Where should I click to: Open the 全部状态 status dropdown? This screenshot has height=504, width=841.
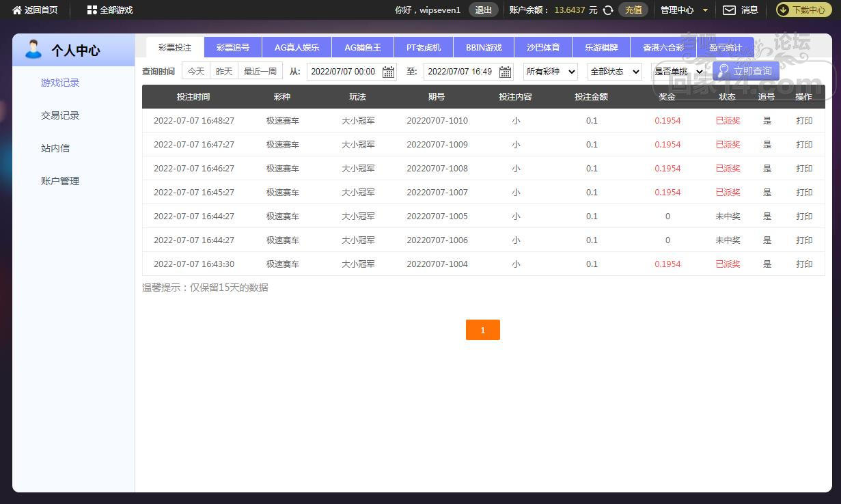(614, 72)
